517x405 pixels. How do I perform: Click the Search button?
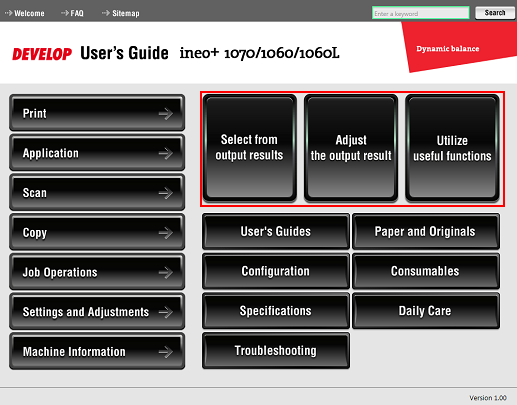pyautogui.click(x=495, y=13)
